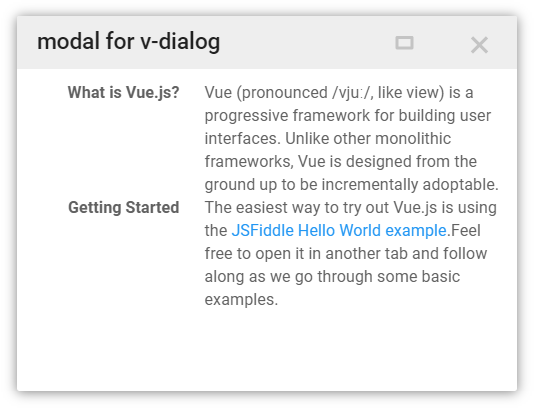
Task: Open the JSFiddle Hello World example link
Action: click(339, 231)
